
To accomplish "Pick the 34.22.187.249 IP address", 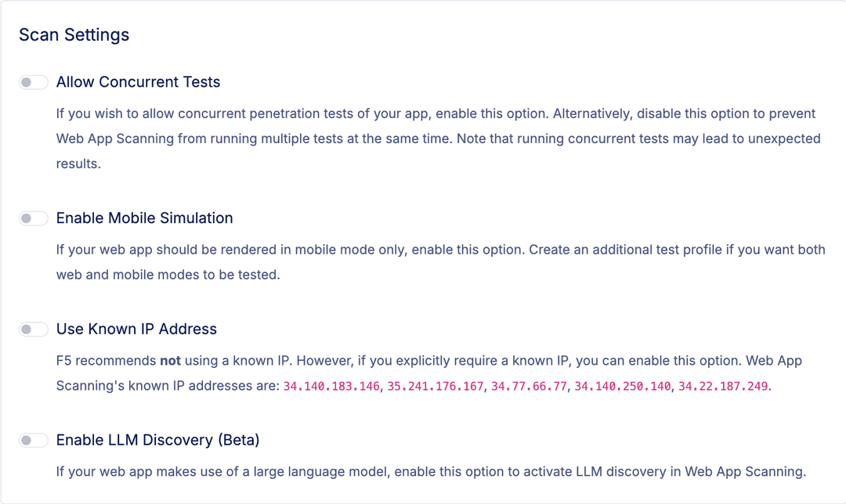I will (723, 387).
